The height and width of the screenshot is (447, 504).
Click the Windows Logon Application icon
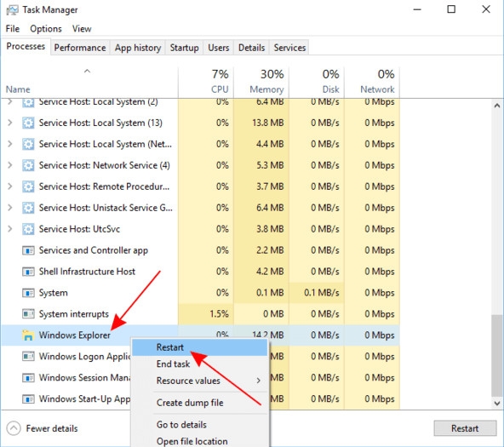click(28, 356)
